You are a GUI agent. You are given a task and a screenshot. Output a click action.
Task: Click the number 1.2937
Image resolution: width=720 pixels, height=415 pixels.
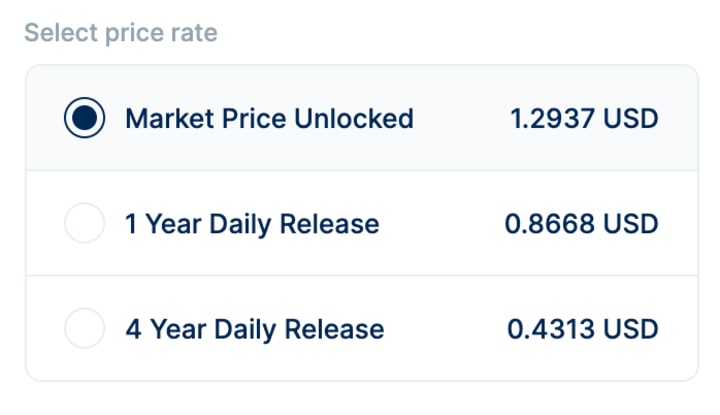[553, 118]
